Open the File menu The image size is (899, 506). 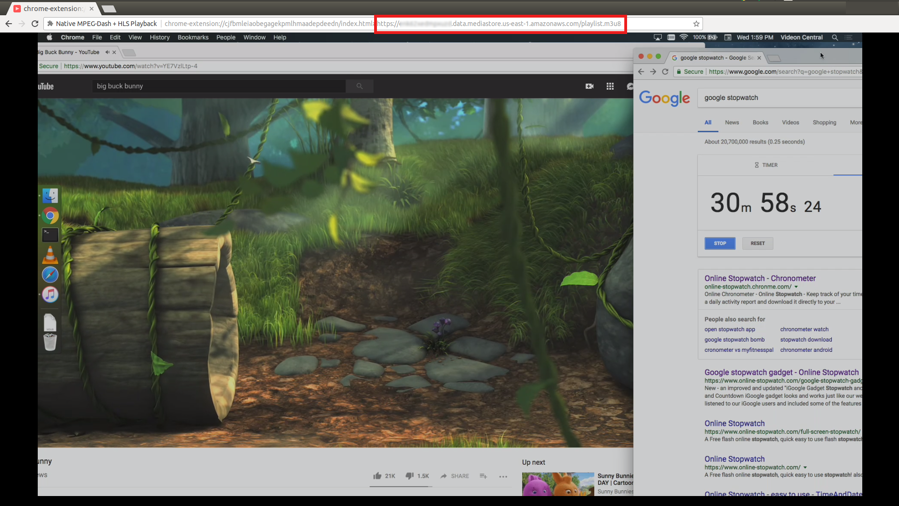(x=97, y=37)
